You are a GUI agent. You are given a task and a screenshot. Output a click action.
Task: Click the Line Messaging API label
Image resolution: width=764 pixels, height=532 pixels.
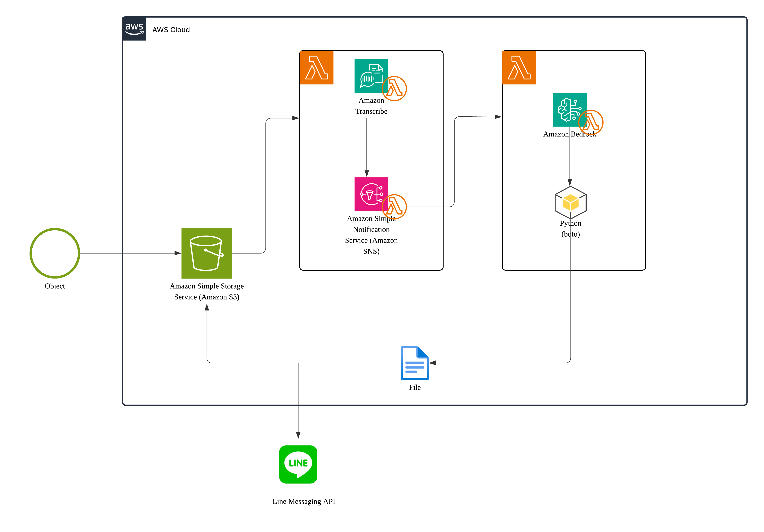[304, 501]
